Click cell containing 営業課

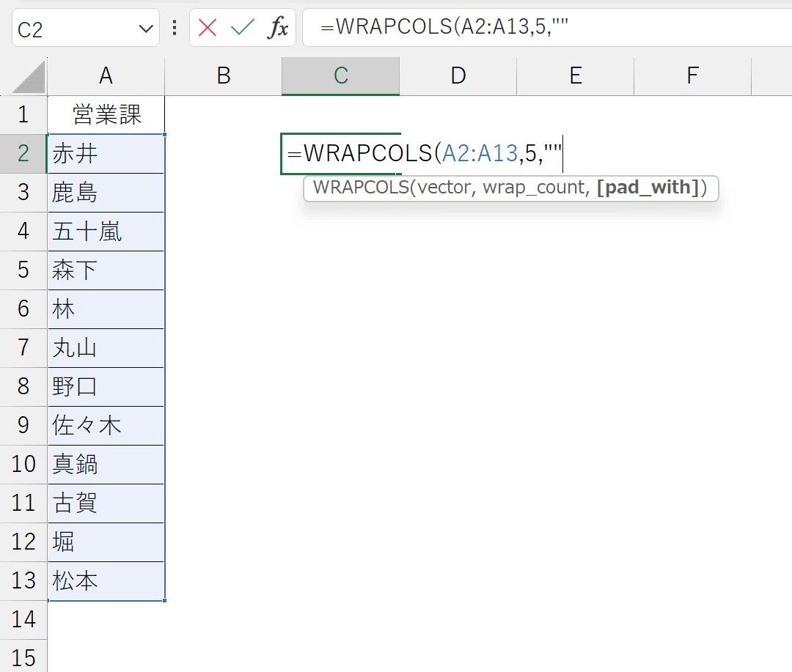click(106, 114)
